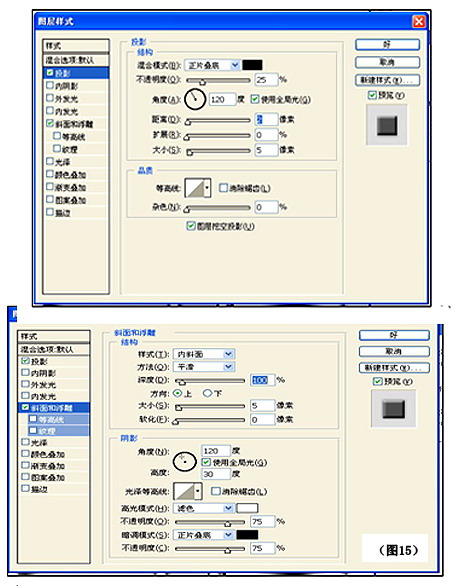Viewport: 457px width, 586px height.
Task: Open the gloss contour (光泽等高线) picker thumbnail
Action: (188, 491)
